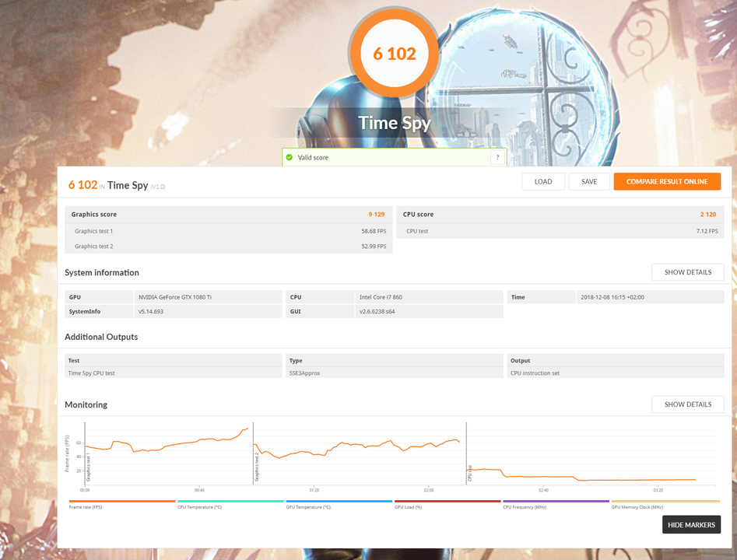Viewport: 737px width, 560px height.
Task: Click the SAVE button
Action: [x=589, y=182]
